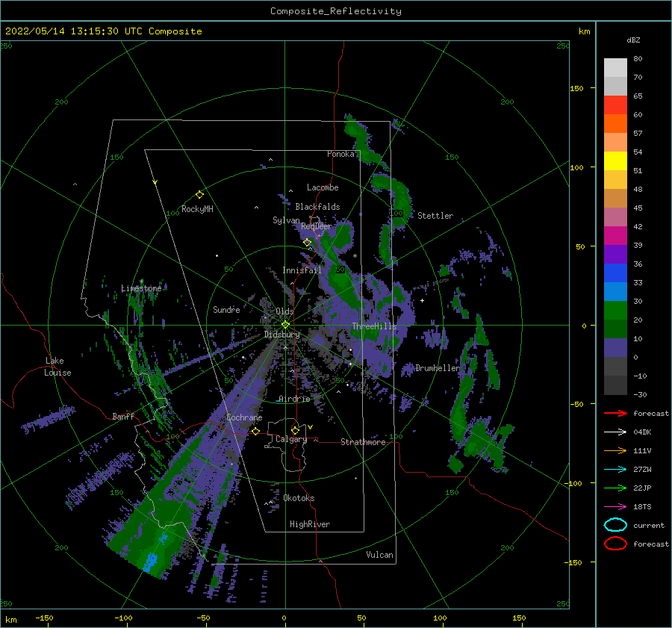
Task: Click the ThreeHills label
Action: click(375, 326)
